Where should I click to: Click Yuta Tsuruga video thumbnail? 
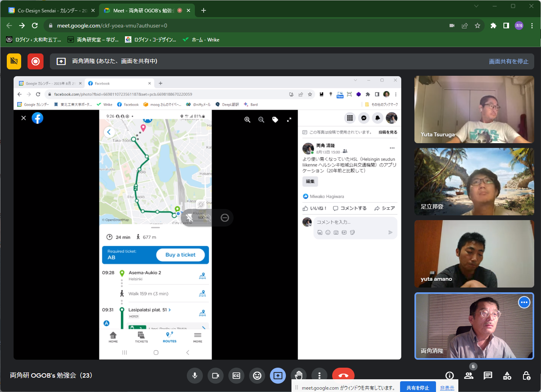coord(474,110)
